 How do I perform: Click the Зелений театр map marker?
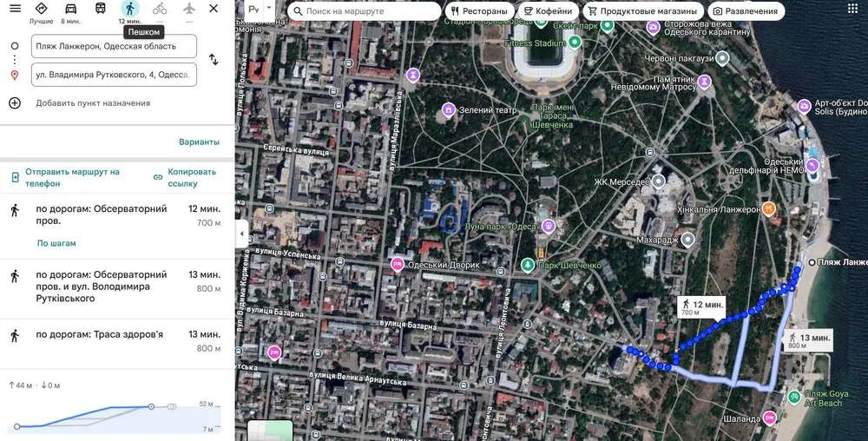point(449,110)
